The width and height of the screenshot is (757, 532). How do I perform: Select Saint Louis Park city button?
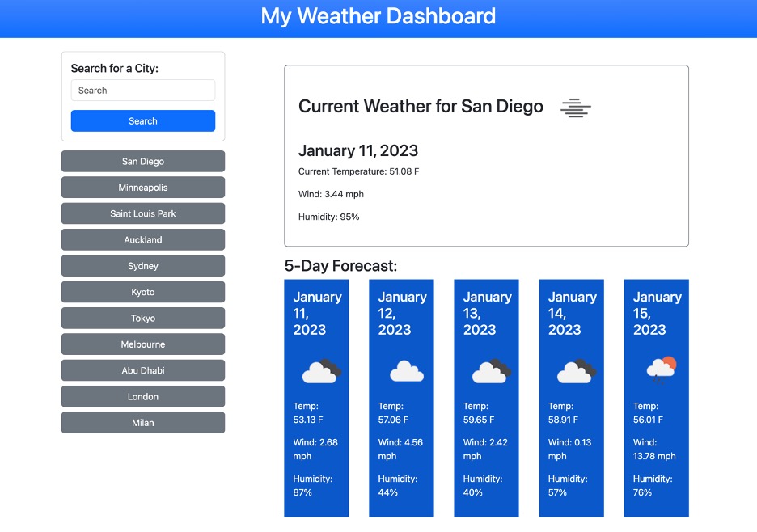(x=142, y=213)
